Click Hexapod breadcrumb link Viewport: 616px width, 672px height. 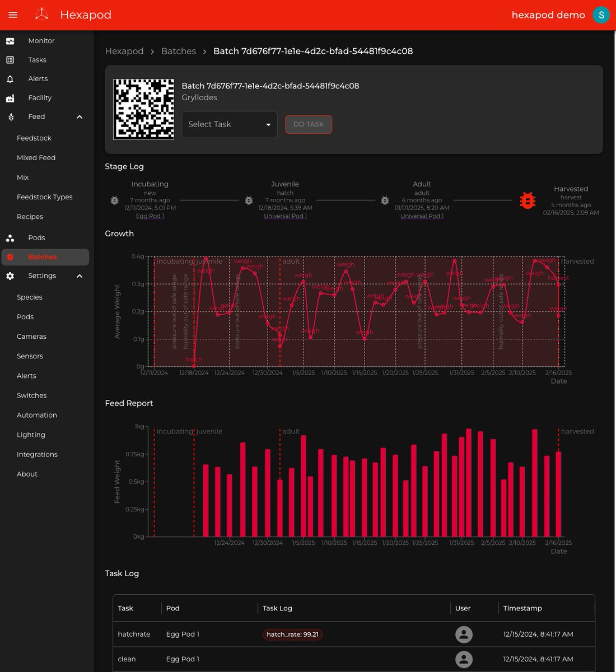(124, 51)
